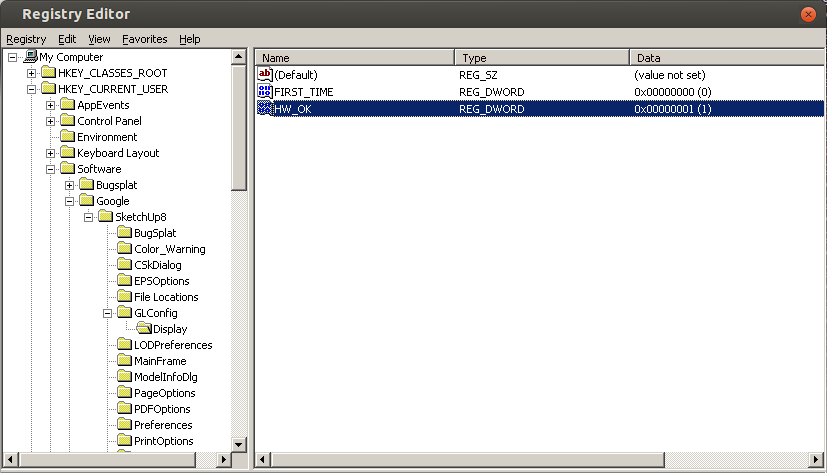The image size is (827, 473).
Task: Select the Preferences key in tree
Action: pyautogui.click(x=162, y=425)
